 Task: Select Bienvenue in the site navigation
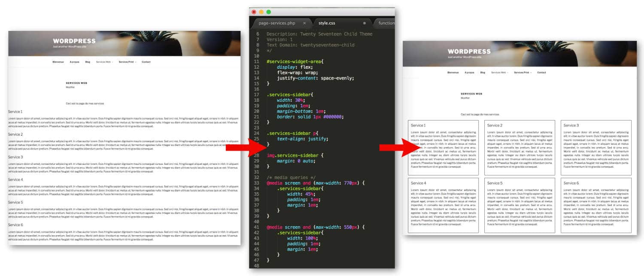coord(58,62)
